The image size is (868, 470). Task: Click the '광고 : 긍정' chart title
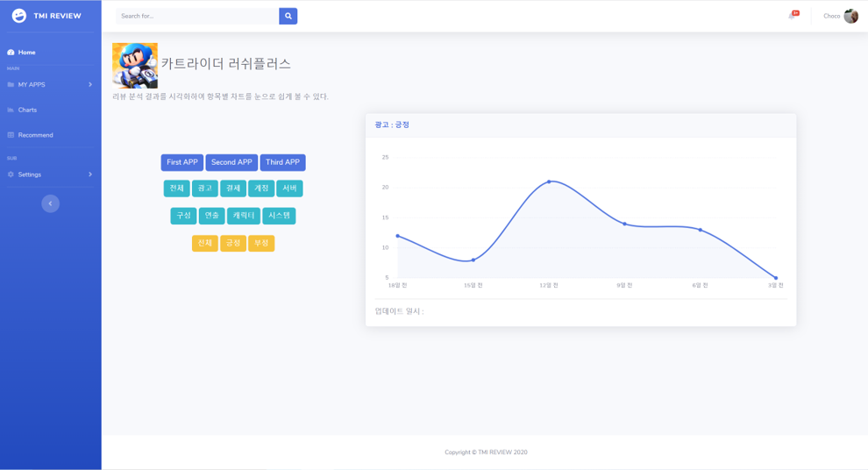click(392, 125)
